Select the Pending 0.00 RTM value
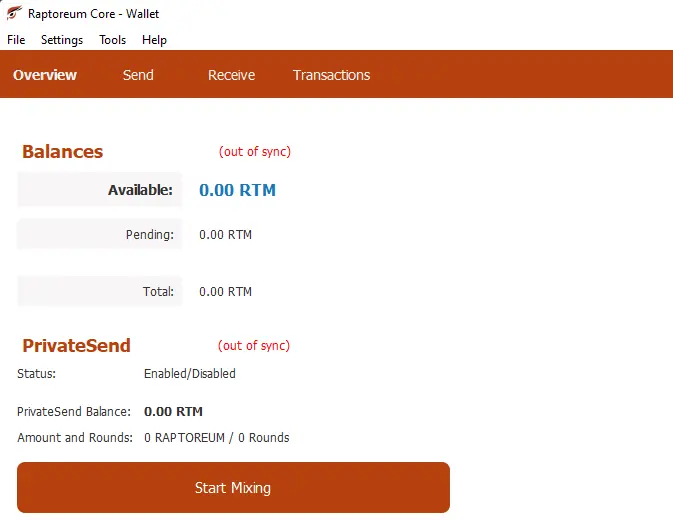673x520 pixels. pyautogui.click(x=225, y=235)
